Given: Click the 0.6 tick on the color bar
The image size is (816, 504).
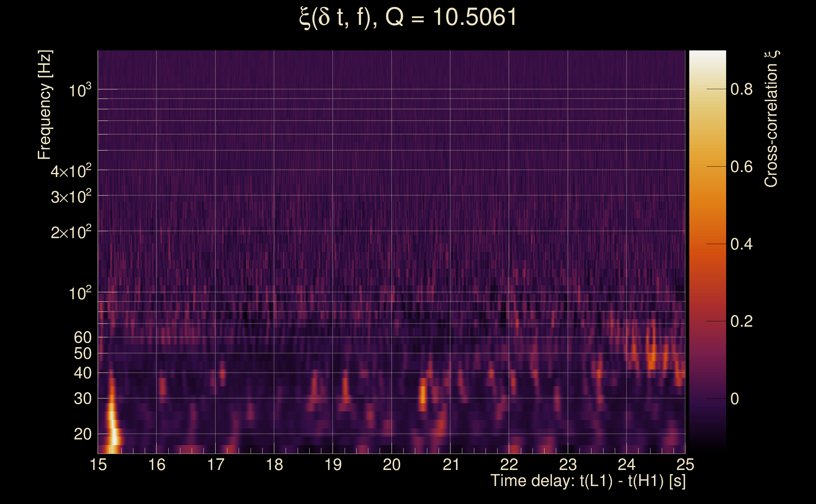Looking at the screenshot, I should (741, 167).
